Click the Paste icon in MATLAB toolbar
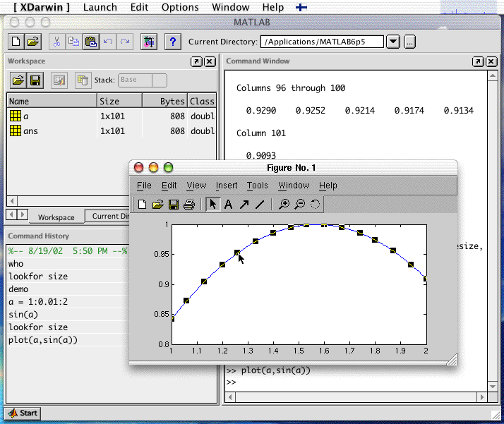Viewport: 504px width, 424px height. [x=90, y=42]
